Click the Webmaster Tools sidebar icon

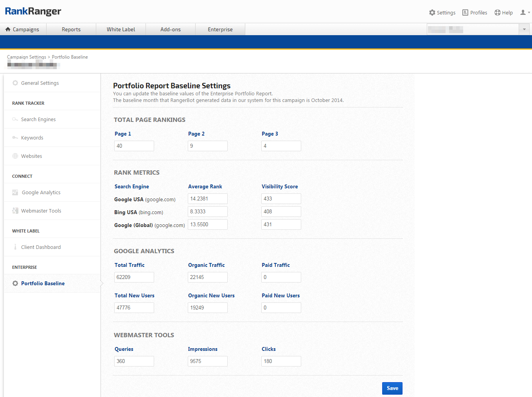tap(15, 211)
